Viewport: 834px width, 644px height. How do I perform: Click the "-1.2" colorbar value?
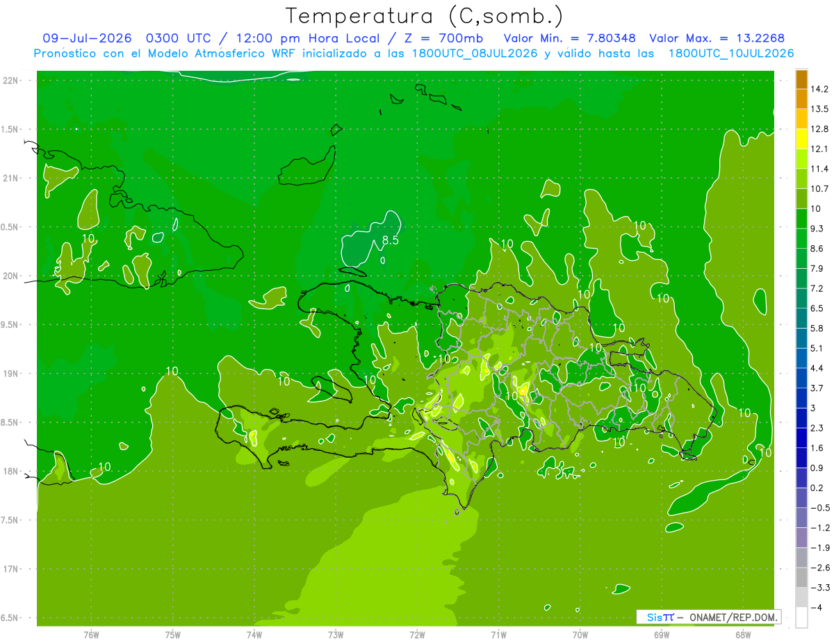coord(819,527)
